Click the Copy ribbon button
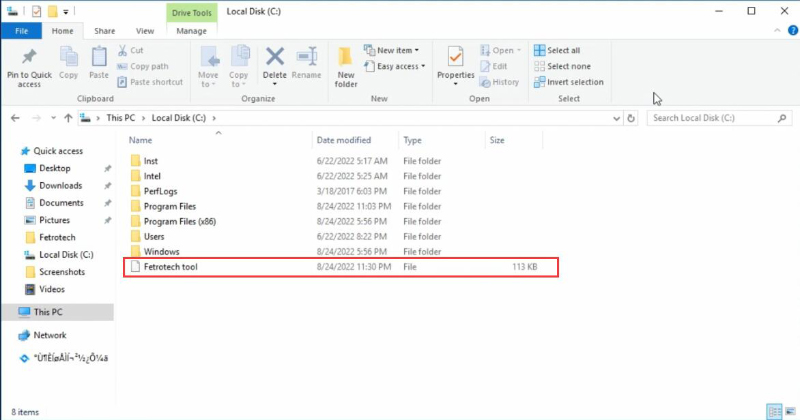Image resolution: width=800 pixels, height=420 pixels. 68,63
